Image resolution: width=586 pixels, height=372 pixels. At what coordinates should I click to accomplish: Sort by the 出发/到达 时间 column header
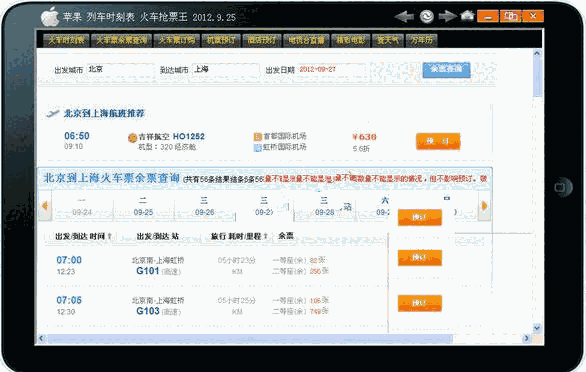coord(83,236)
